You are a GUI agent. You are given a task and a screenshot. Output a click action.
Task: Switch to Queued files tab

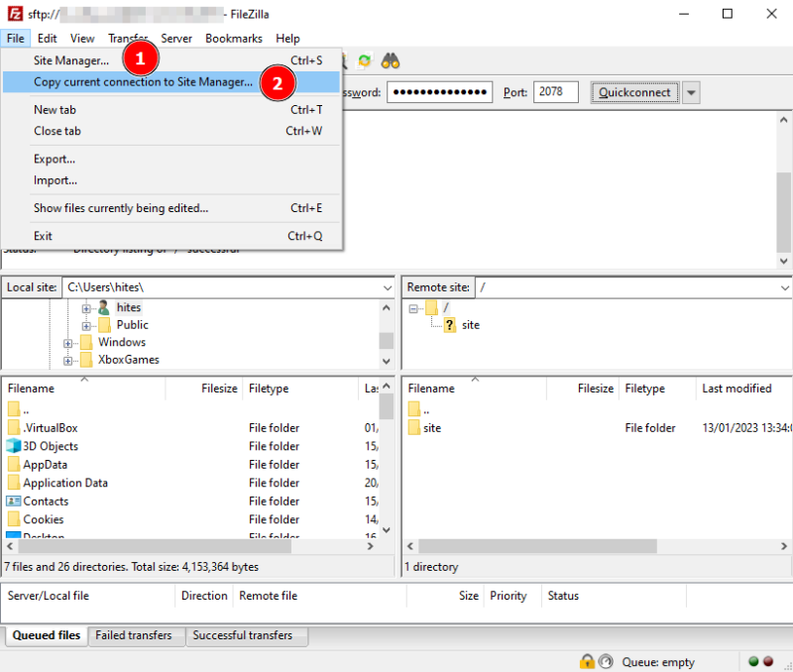pyautogui.click(x=47, y=635)
